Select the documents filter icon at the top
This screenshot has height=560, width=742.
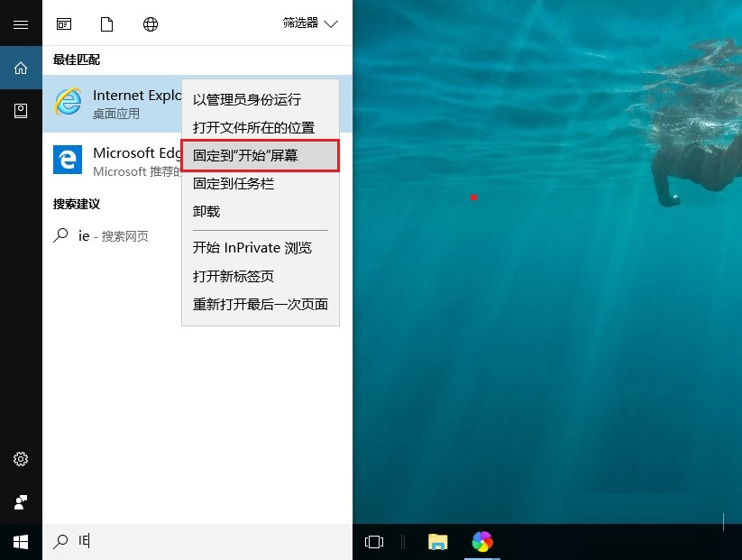point(106,23)
